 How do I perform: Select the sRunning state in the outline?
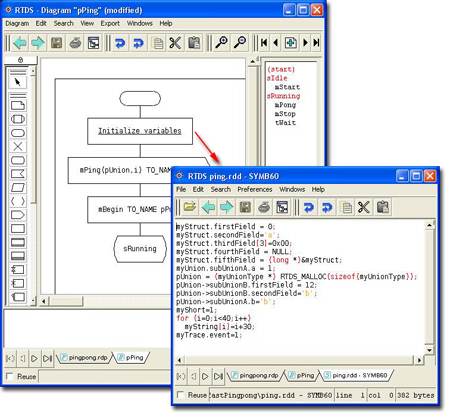(x=283, y=96)
